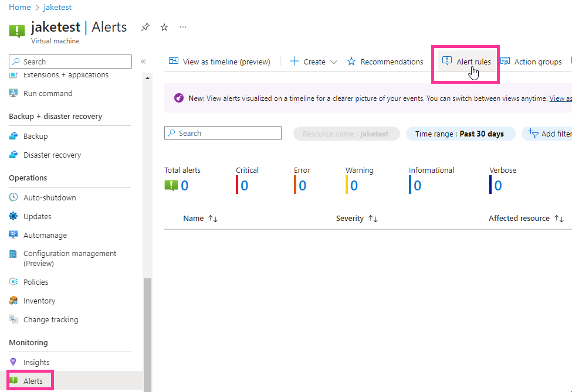Click the Alerts icon in sidebar
The image size is (572, 392).
(13, 381)
